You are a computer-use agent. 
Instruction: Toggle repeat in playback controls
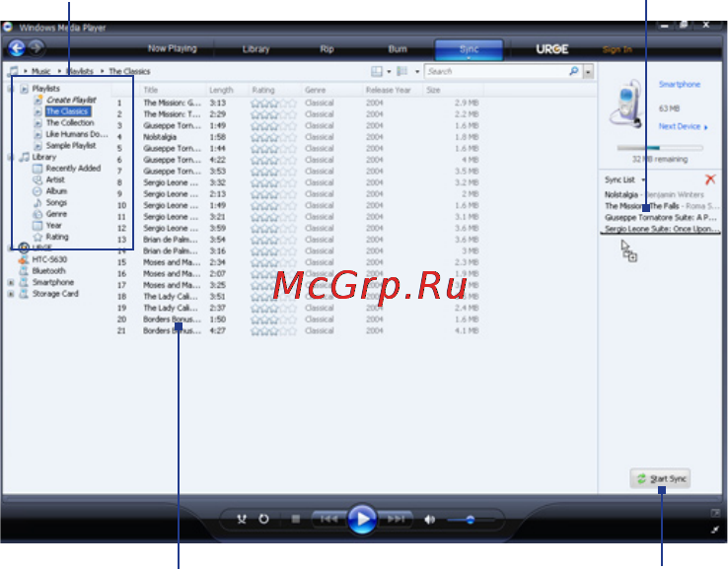tap(263, 519)
